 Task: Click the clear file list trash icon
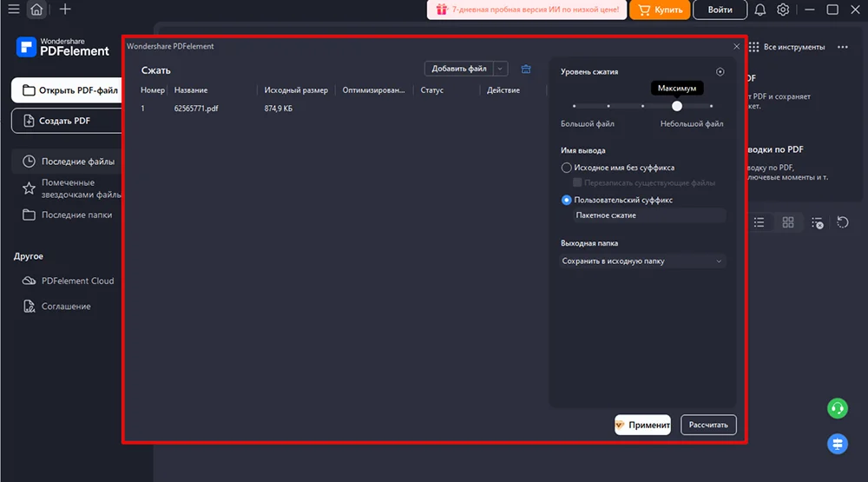point(526,69)
